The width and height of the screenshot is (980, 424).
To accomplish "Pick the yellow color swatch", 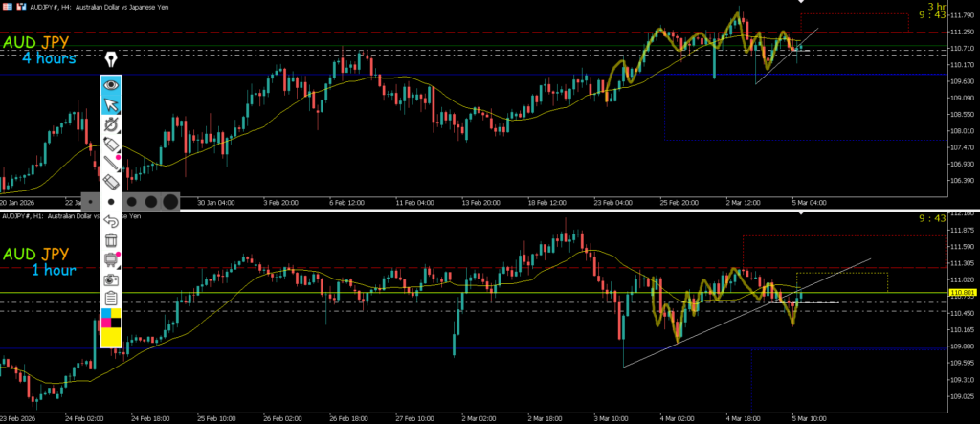I will pyautogui.click(x=112, y=337).
